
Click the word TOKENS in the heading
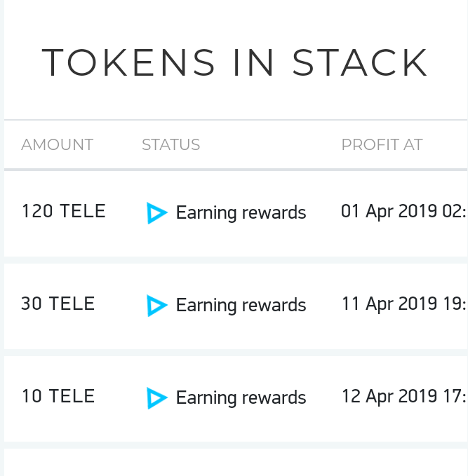[x=129, y=62]
